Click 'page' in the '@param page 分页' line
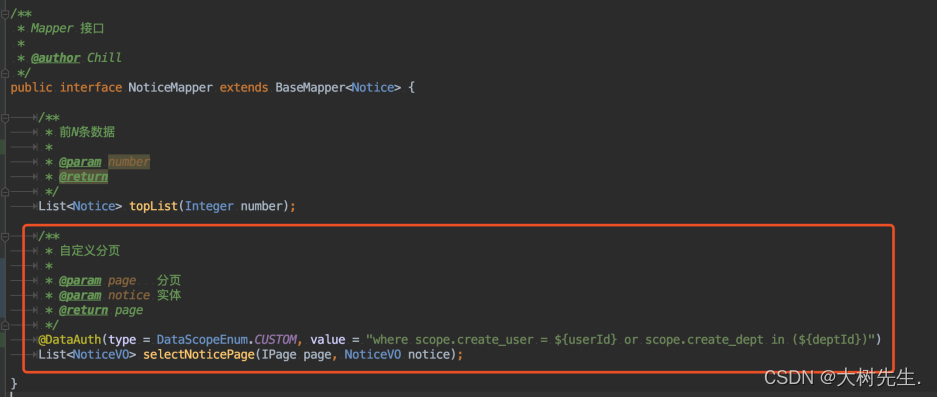Image resolution: width=937 pixels, height=397 pixels. 122,280
